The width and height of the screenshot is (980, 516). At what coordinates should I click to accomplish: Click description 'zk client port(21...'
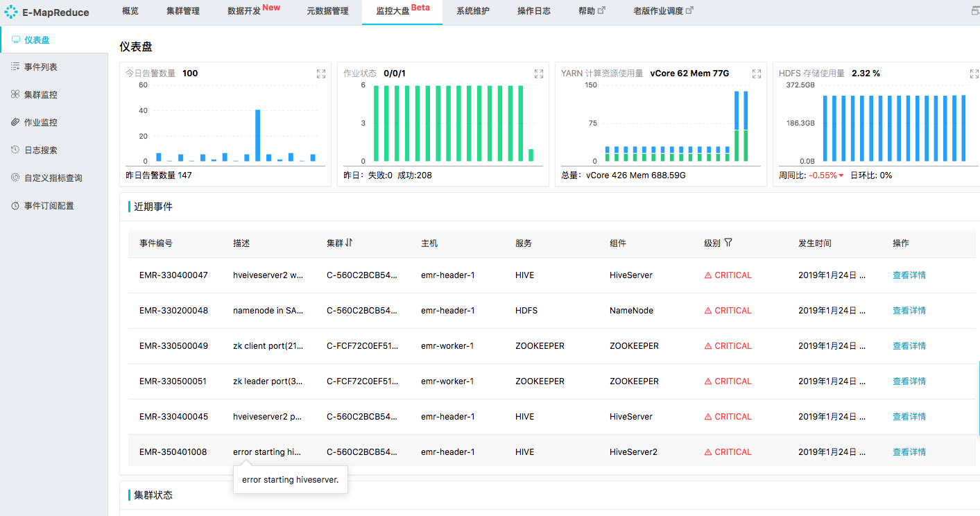(x=268, y=346)
